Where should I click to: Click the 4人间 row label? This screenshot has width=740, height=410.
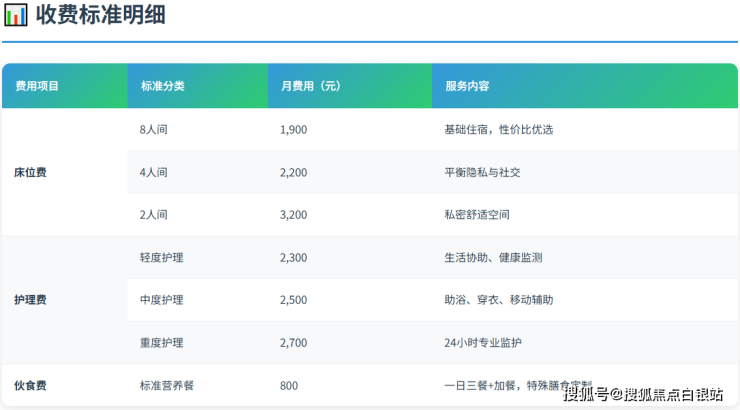tap(154, 172)
